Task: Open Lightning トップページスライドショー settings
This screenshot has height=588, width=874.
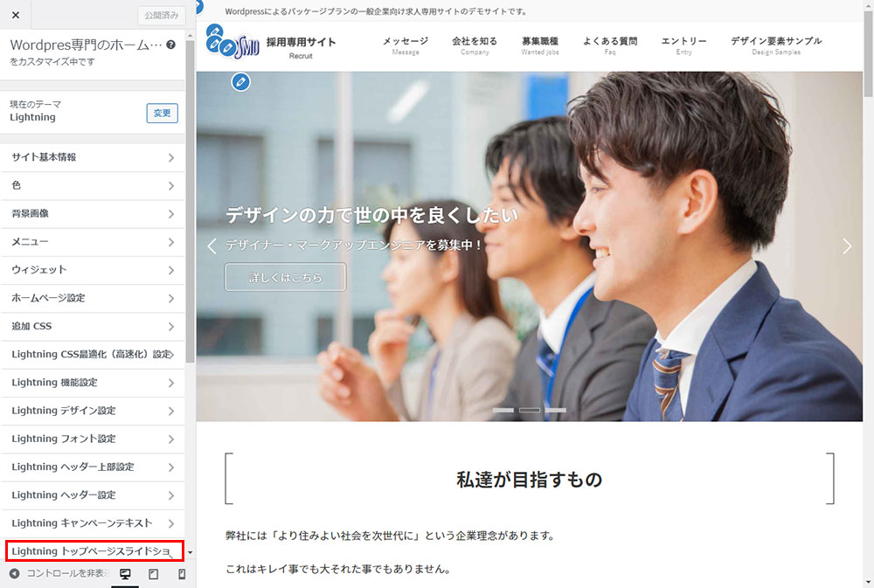Action: 94,551
